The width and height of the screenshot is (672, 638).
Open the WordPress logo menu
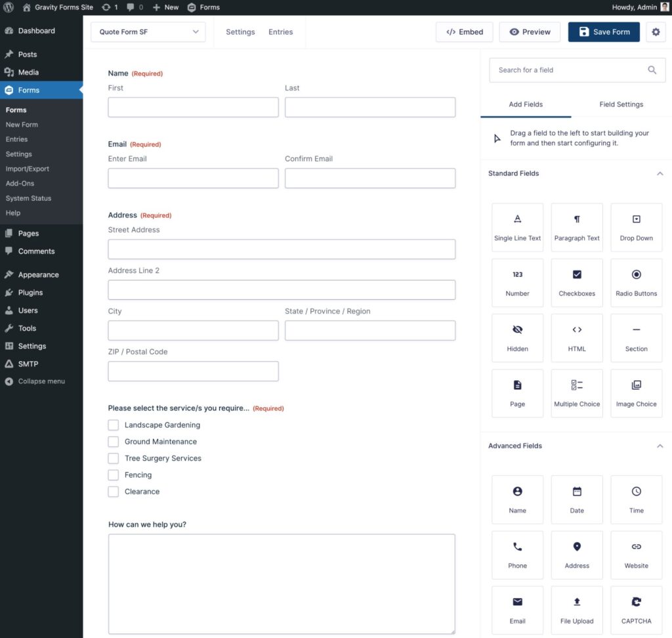coord(9,7)
